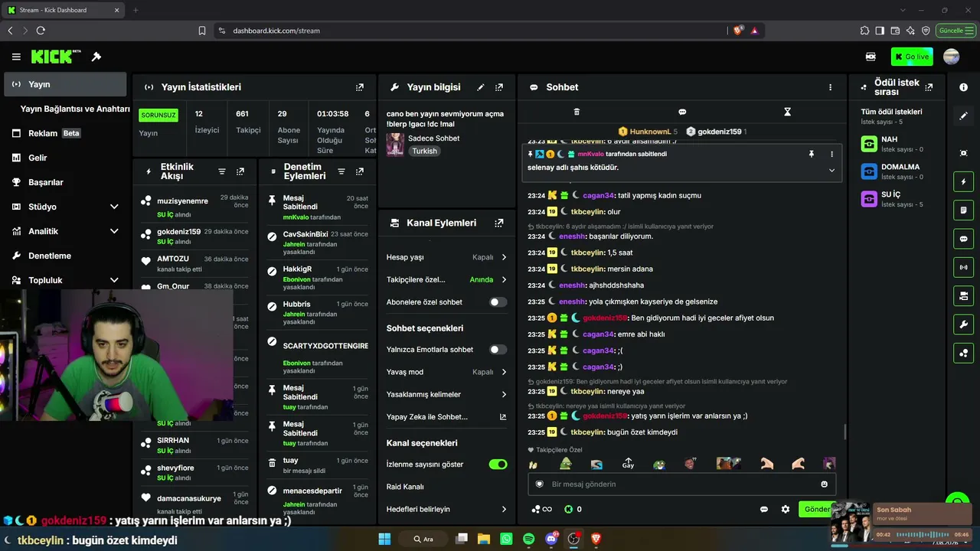Expand the pinned message with the chevron
Image resolution: width=980 pixels, height=551 pixels.
(x=831, y=170)
